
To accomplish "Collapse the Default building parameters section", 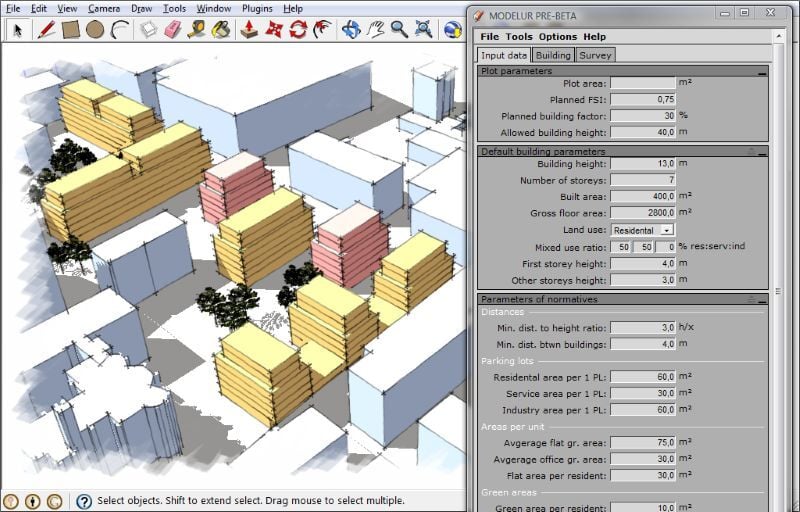I will point(762,152).
